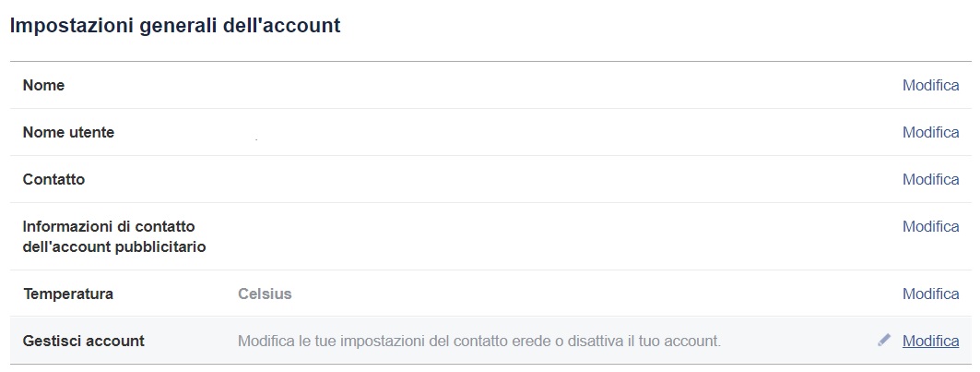Click the contatto erede description text
980x372 pixels.
tap(479, 342)
